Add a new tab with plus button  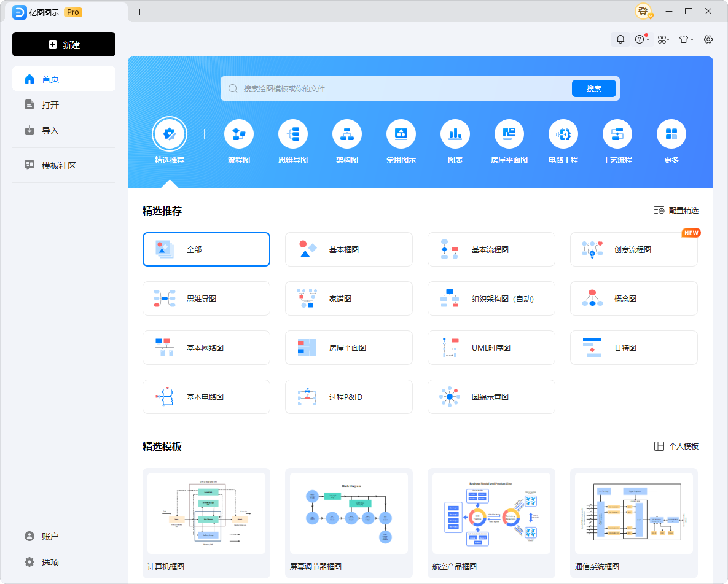click(x=139, y=12)
